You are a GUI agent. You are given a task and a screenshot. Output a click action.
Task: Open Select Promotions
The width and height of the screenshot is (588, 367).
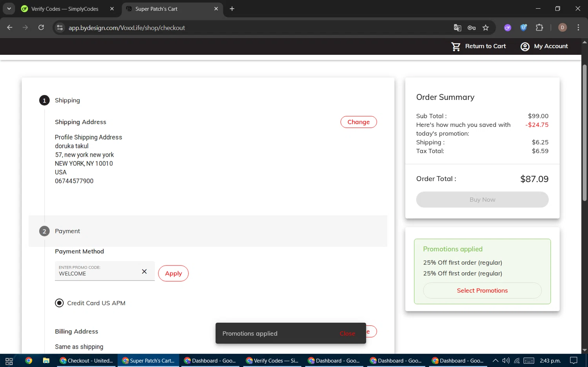click(x=482, y=291)
